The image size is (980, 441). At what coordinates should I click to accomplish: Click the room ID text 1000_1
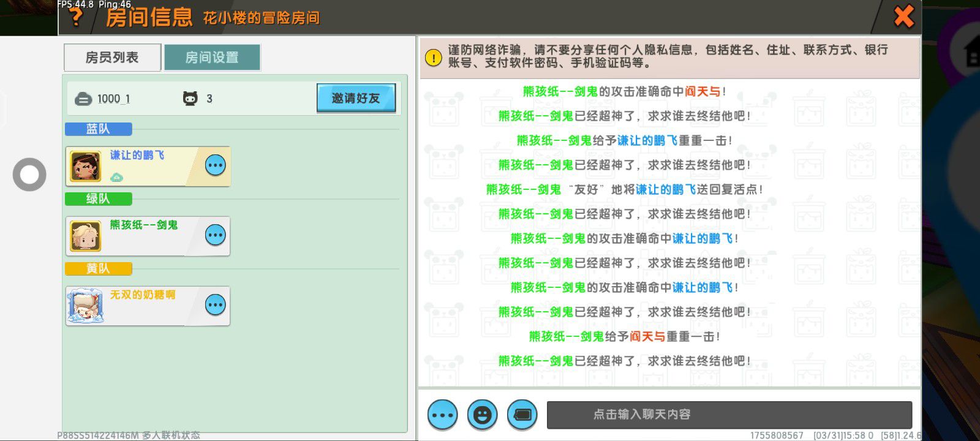click(113, 99)
